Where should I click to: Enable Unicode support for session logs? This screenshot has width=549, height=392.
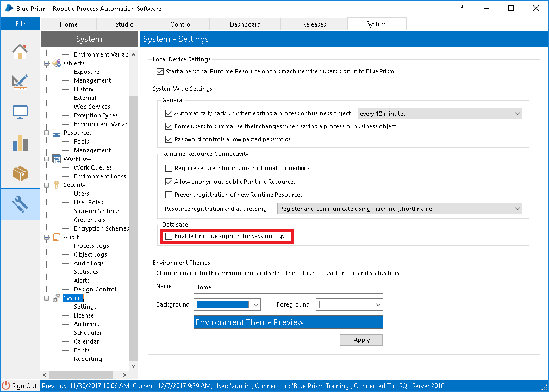click(169, 236)
